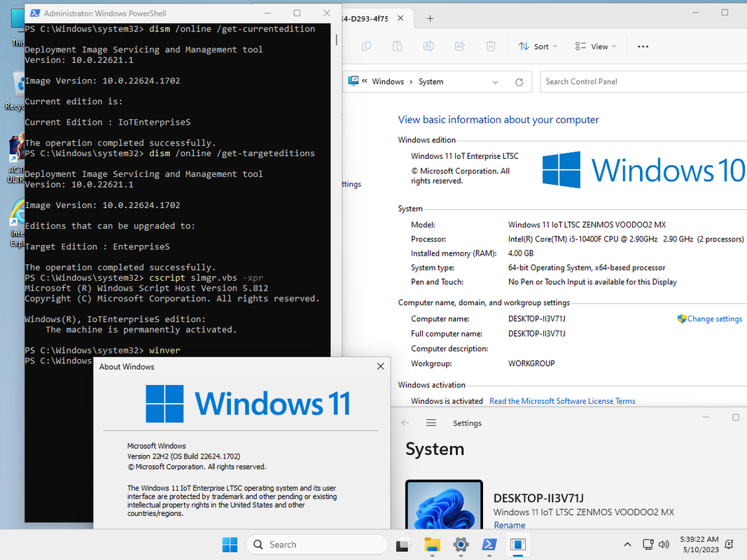
Task: Click View basic information about your computer
Action: click(x=498, y=120)
